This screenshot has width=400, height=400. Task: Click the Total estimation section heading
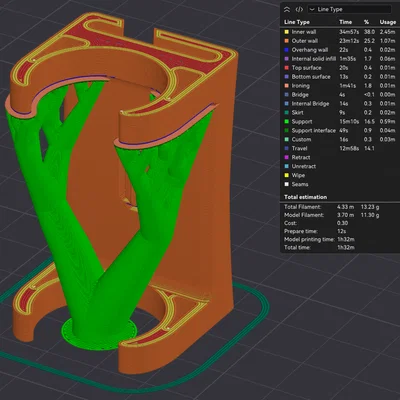(x=305, y=197)
